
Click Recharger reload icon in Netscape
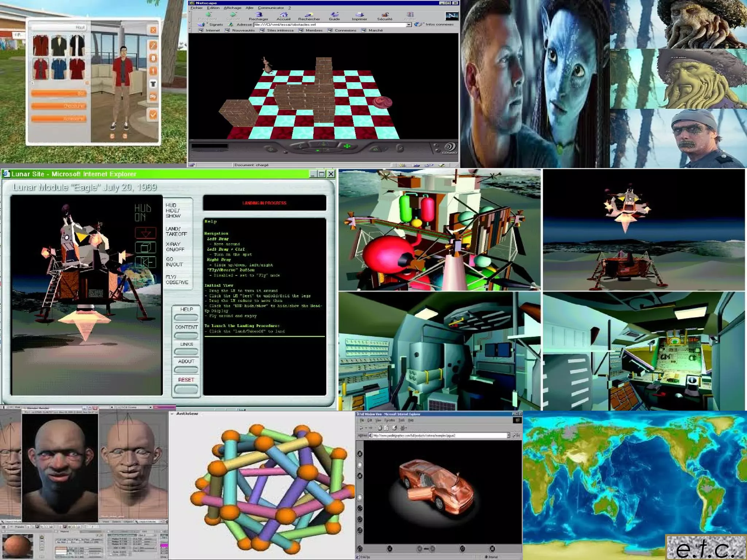pyautogui.click(x=258, y=15)
